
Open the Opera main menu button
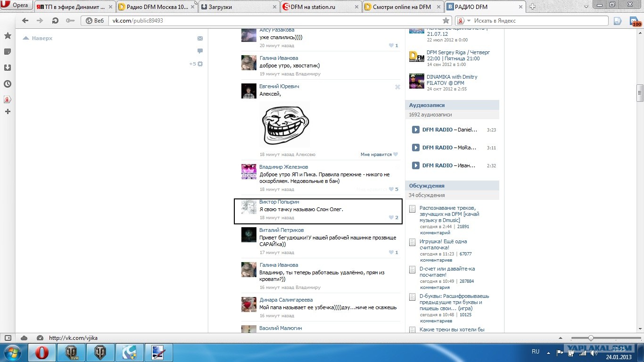pos(17,5)
